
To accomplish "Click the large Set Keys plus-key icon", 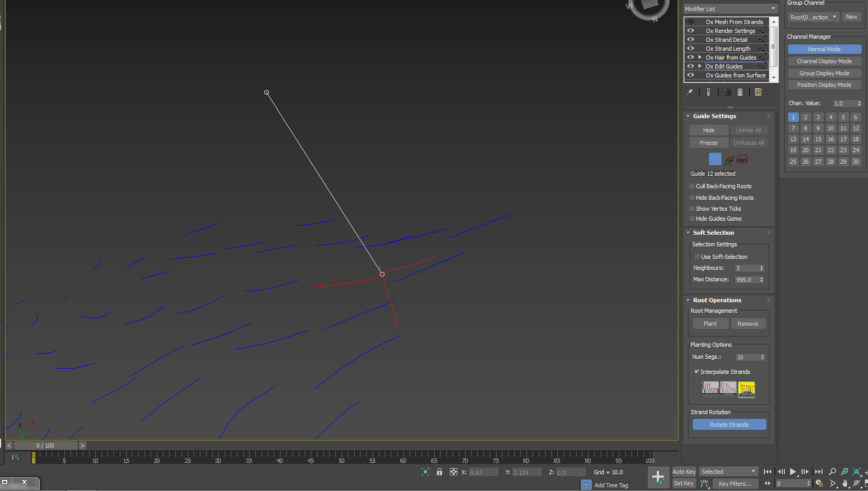I will pos(658,477).
